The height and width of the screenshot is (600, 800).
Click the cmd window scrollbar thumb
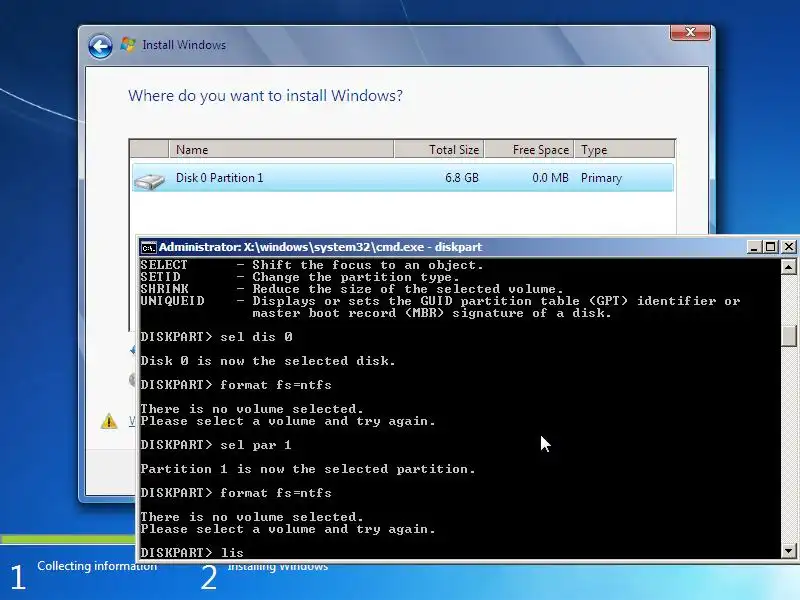tap(788, 335)
